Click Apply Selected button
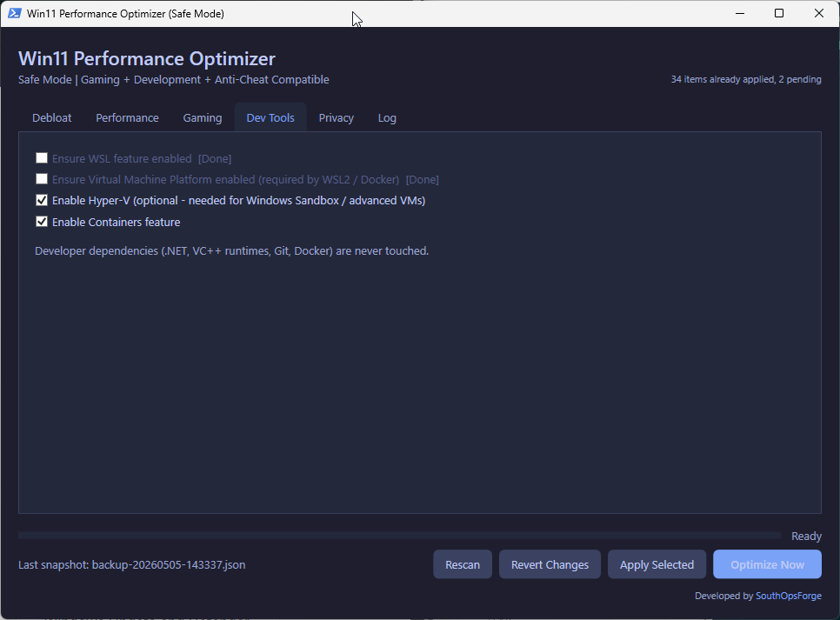This screenshot has width=840, height=620. [x=657, y=564]
